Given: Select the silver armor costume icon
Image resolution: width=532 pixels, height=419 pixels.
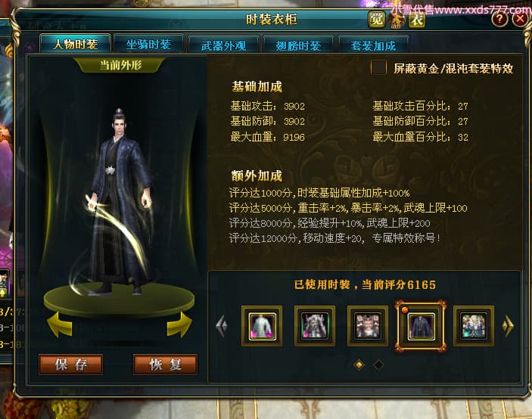Looking at the screenshot, I should pyautogui.click(x=315, y=326).
